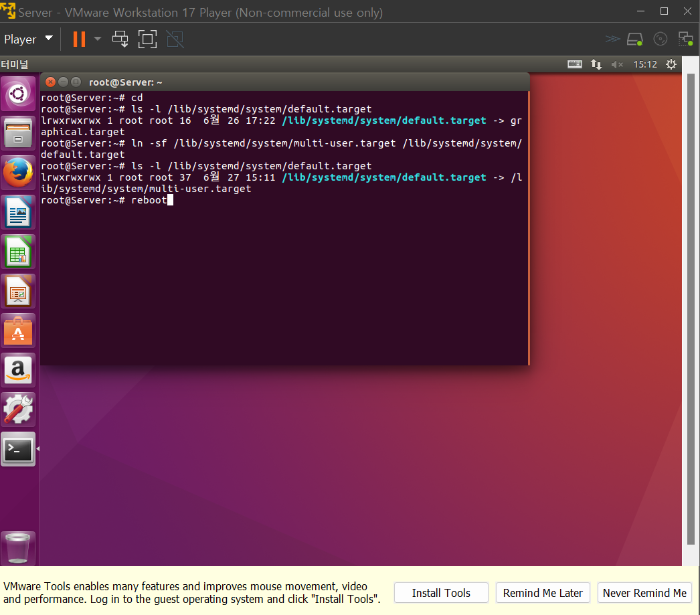
Task: Click Install Tools button
Action: [x=441, y=593]
